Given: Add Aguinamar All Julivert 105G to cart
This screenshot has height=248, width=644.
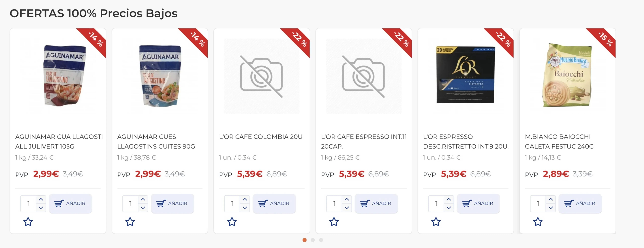Looking at the screenshot, I should 70,203.
